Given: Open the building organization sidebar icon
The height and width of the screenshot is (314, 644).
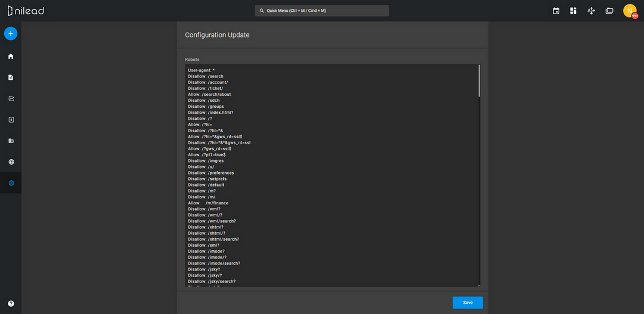Looking at the screenshot, I should [11, 141].
